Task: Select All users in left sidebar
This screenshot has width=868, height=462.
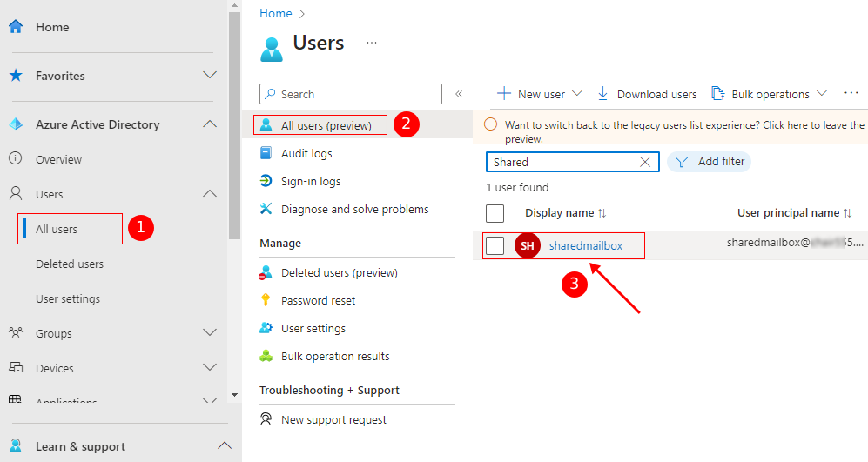Action: (57, 230)
